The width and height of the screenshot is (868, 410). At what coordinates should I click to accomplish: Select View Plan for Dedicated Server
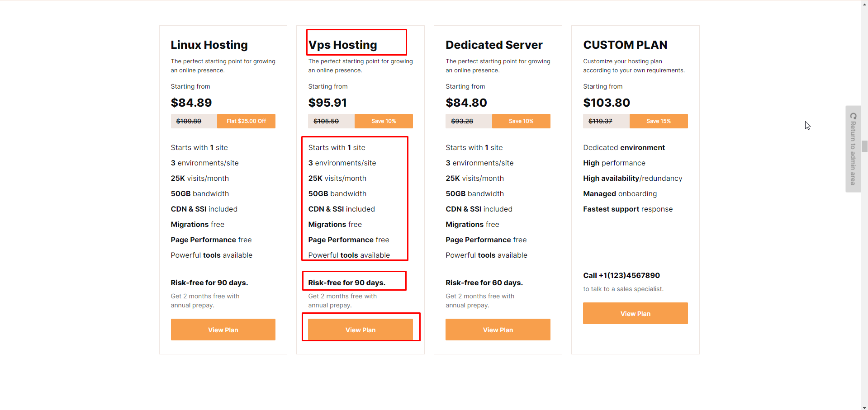498,330
